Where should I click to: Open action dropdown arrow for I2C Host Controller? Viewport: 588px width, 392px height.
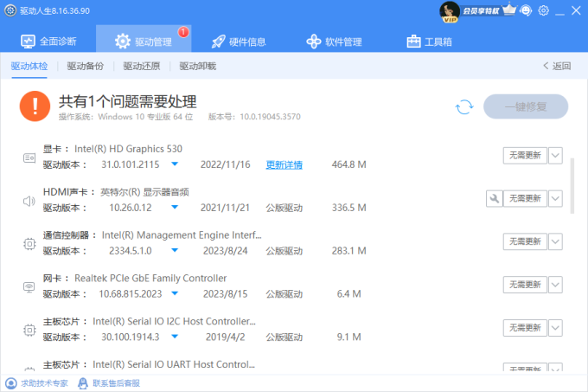[x=555, y=328]
